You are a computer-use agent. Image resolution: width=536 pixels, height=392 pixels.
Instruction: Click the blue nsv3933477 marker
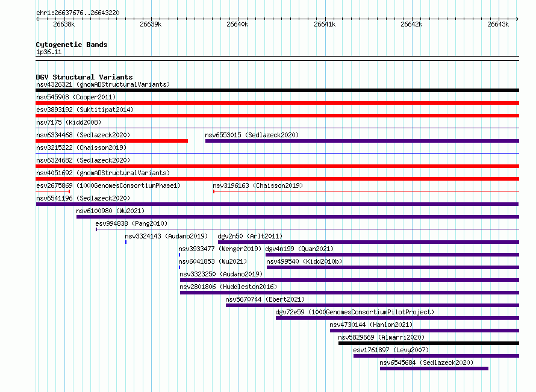(179, 255)
